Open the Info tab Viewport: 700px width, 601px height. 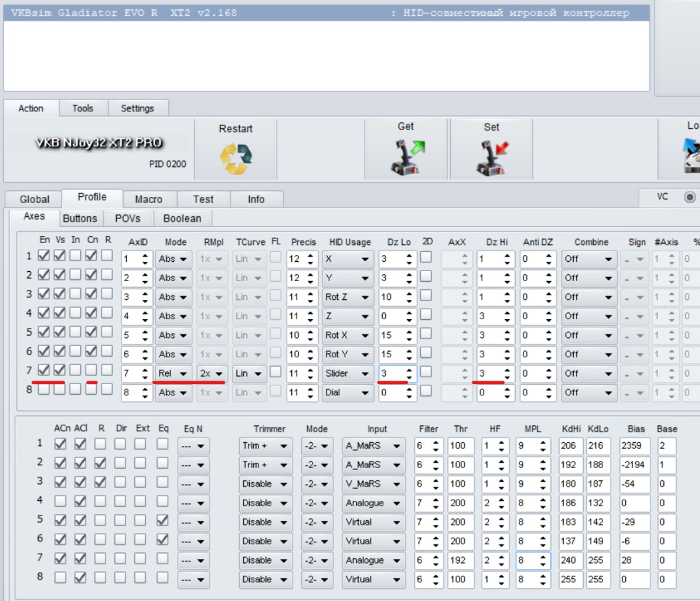256,200
